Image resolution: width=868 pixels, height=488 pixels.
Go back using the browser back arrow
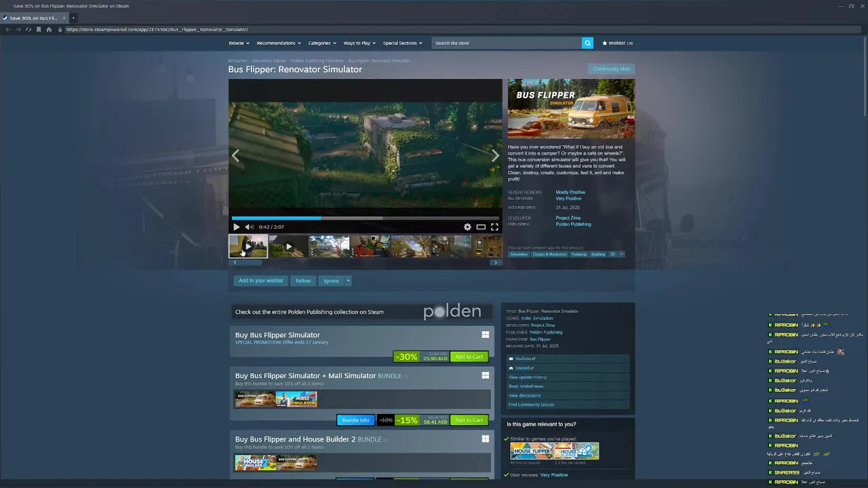pyautogui.click(x=8, y=30)
